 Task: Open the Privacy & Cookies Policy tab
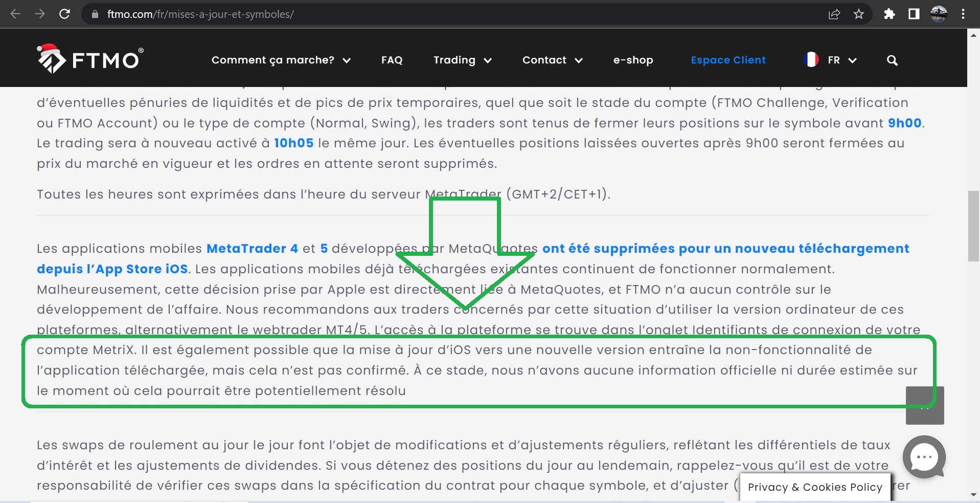[815, 487]
